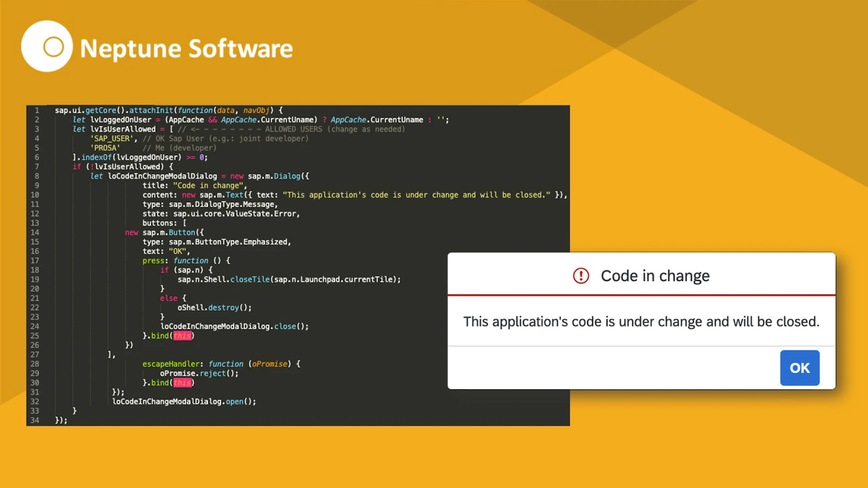Click "text: "OK"," on line 16
The height and width of the screenshot is (488, 868).
(167, 251)
